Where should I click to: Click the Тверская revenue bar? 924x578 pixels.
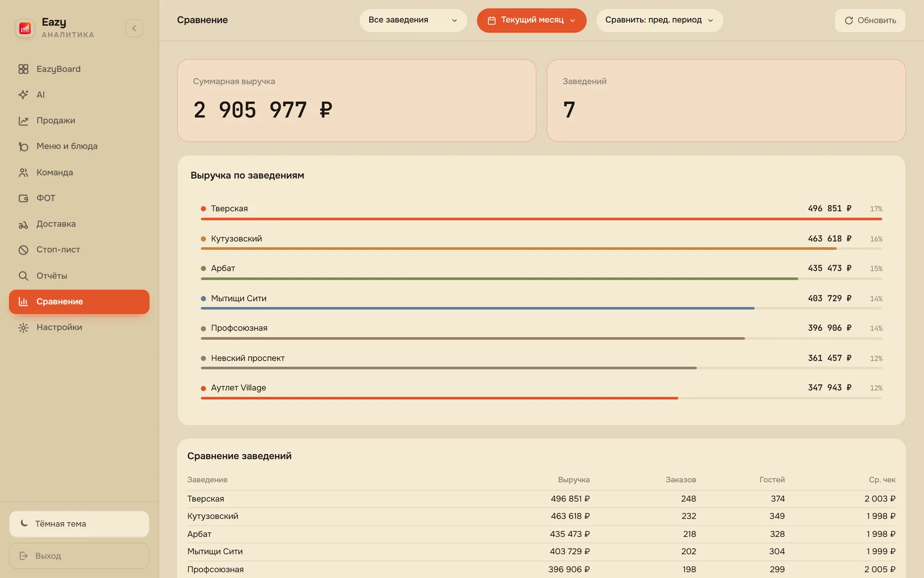click(x=541, y=219)
